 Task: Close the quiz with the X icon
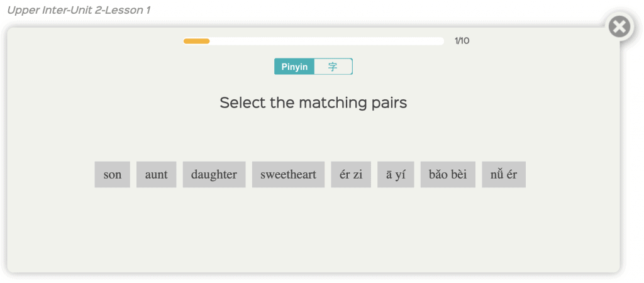[x=619, y=27]
